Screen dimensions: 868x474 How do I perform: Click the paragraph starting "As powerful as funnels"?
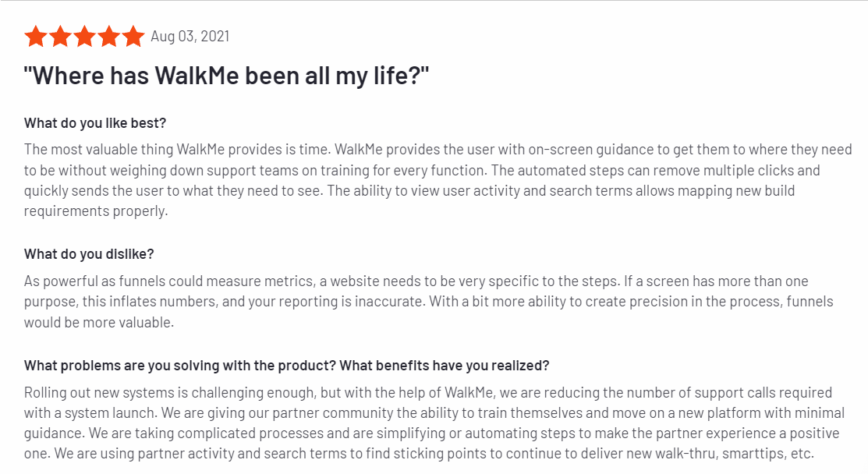point(428,302)
